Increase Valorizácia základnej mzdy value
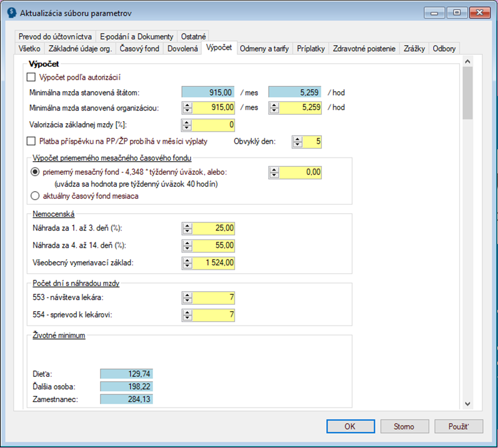This screenshot has height=448, width=498. click(187, 122)
